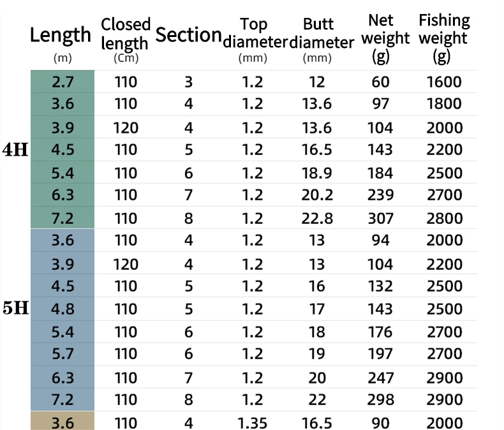Select the 307 net weight value
The width and height of the screenshot is (504, 430).
pyautogui.click(x=380, y=219)
